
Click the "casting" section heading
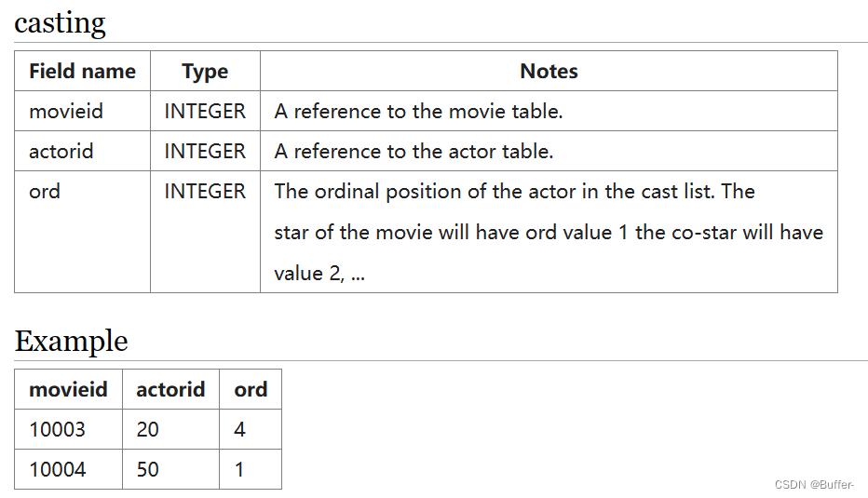point(61,23)
